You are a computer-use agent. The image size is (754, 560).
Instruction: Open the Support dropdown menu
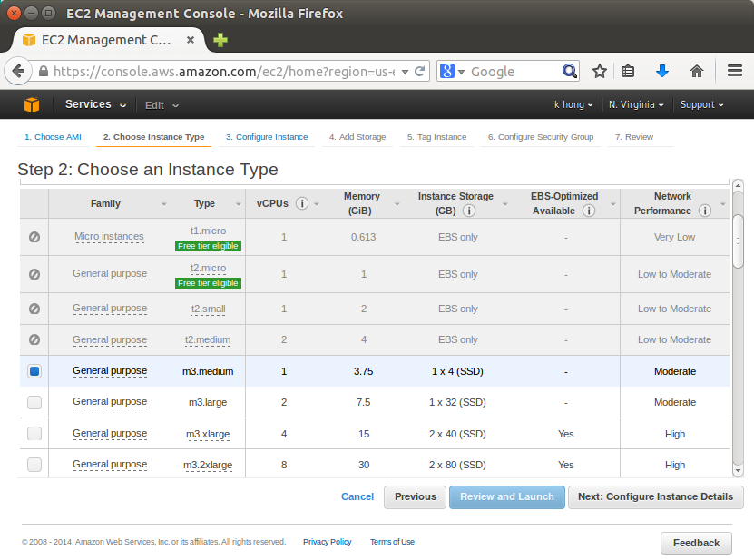coord(701,105)
